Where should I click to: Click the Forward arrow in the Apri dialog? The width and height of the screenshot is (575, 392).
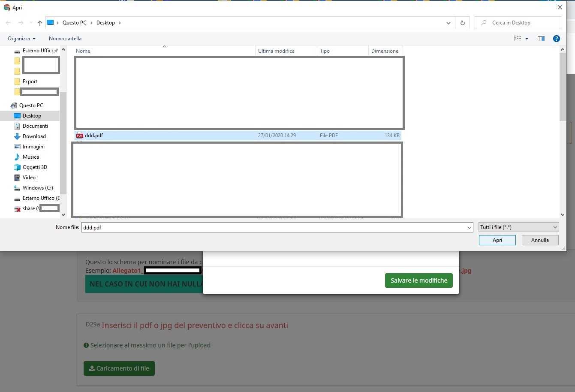(21, 23)
